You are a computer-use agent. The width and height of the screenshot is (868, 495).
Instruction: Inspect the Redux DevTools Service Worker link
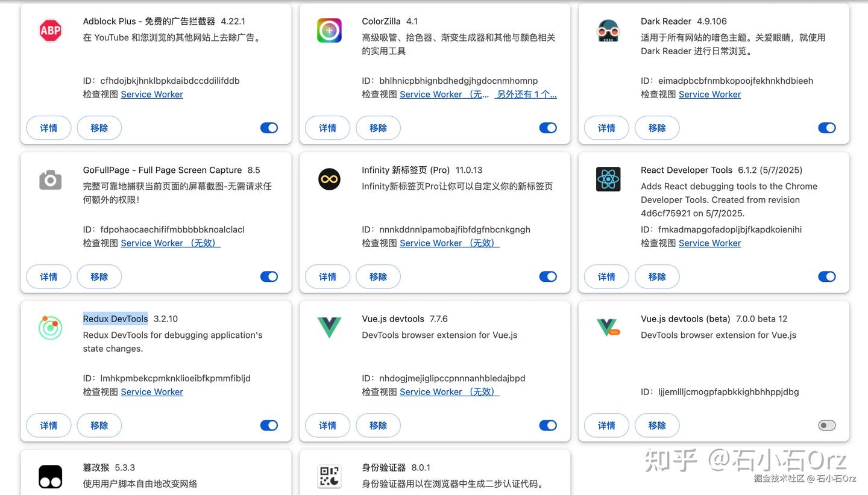tap(152, 391)
